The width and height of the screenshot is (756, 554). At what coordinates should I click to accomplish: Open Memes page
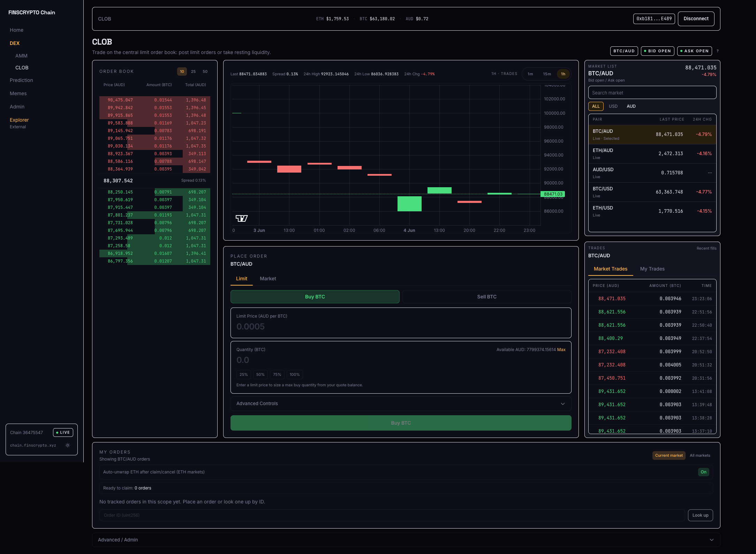point(18,93)
